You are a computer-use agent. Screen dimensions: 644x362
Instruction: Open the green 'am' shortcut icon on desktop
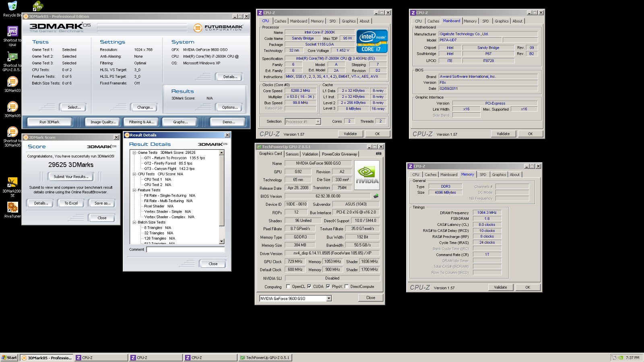coord(38,6)
